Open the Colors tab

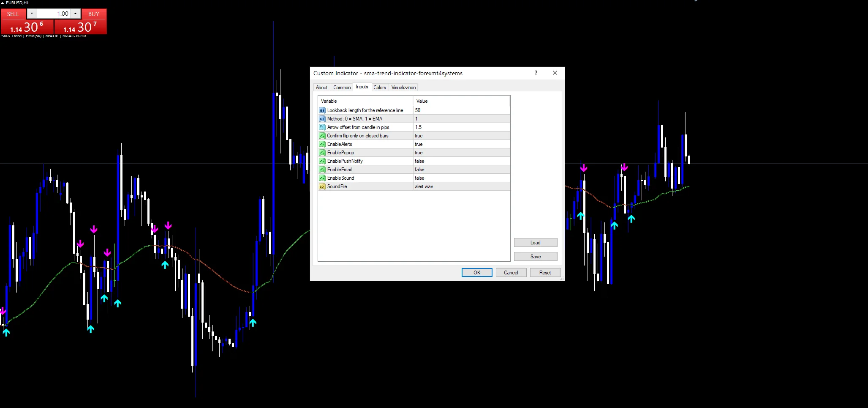[x=379, y=88]
